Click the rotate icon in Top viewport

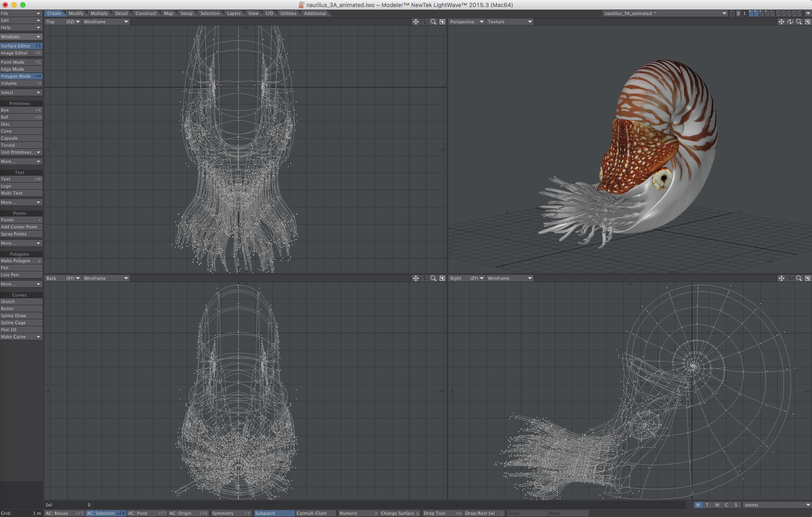[424, 22]
